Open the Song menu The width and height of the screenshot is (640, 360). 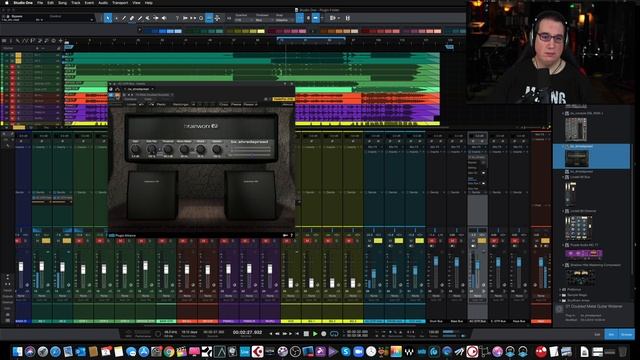(62, 2)
